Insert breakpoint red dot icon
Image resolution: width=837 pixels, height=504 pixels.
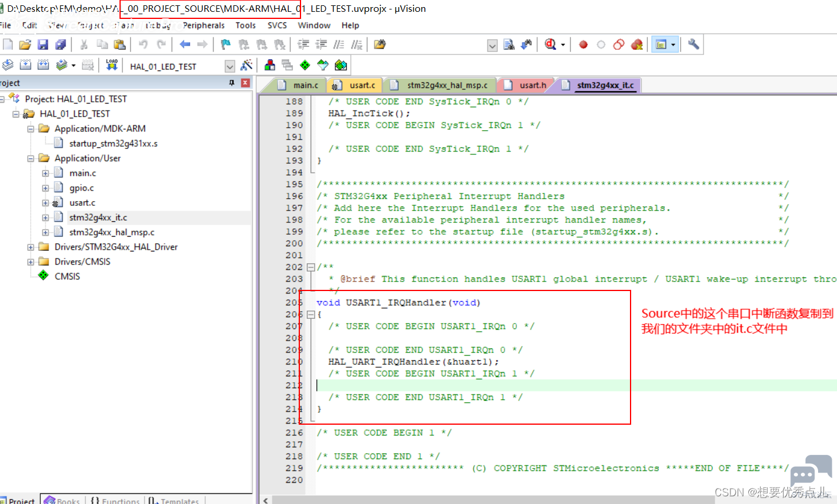coord(583,44)
